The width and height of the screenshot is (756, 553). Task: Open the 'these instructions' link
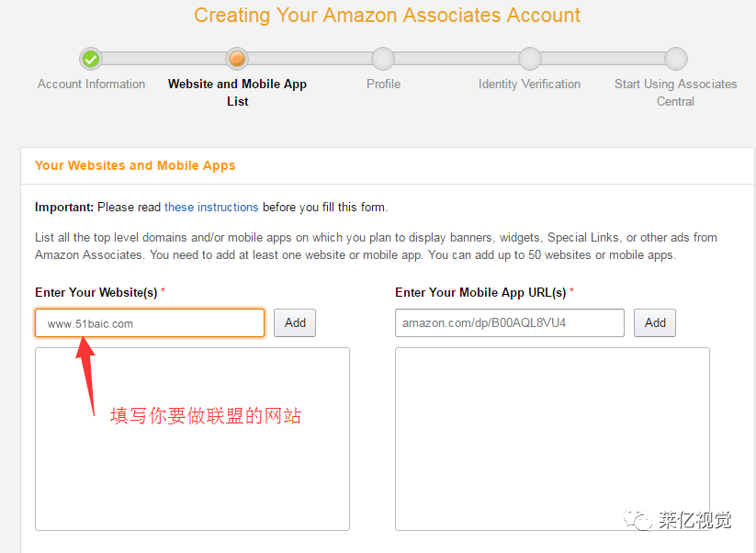[x=211, y=208]
